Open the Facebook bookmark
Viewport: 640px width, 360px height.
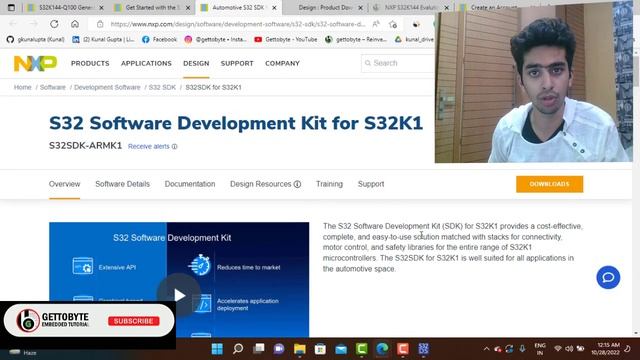[159, 39]
